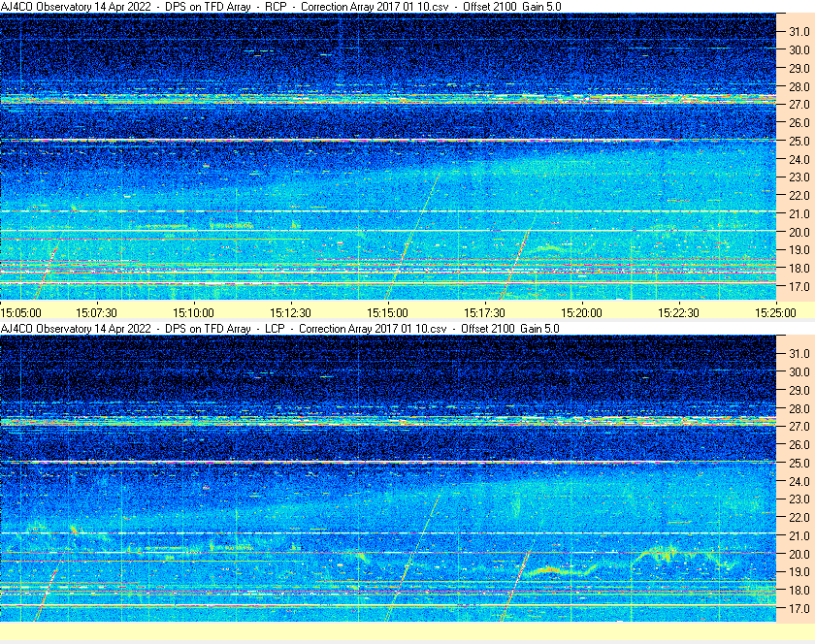Click the 31.0 frequency label in RCP panel
Image resolution: width=815 pixels, height=644 pixels.
point(799,32)
